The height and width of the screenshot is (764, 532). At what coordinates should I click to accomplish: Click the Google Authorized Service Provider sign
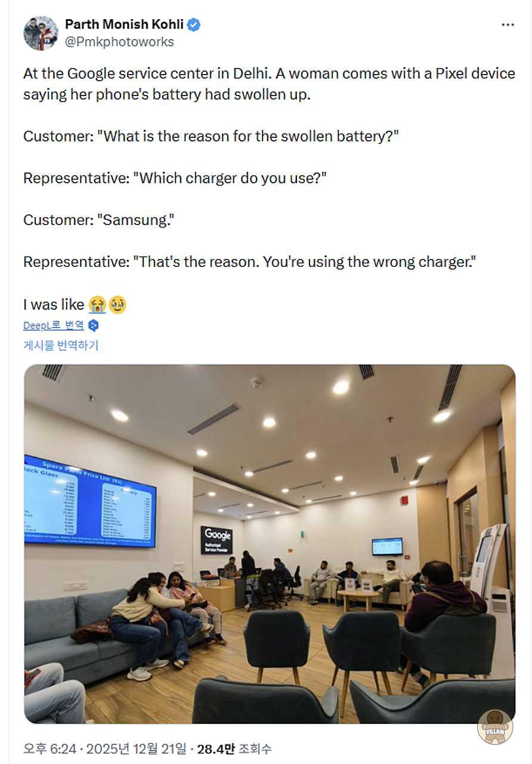point(216,540)
